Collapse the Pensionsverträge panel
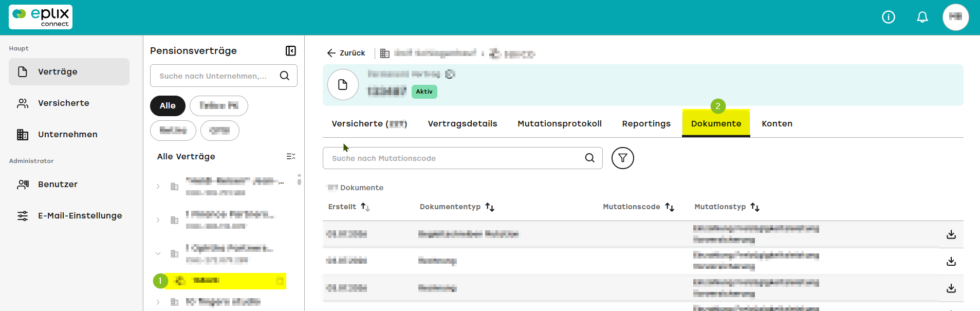This screenshot has height=311, width=980. pyautogui.click(x=291, y=51)
